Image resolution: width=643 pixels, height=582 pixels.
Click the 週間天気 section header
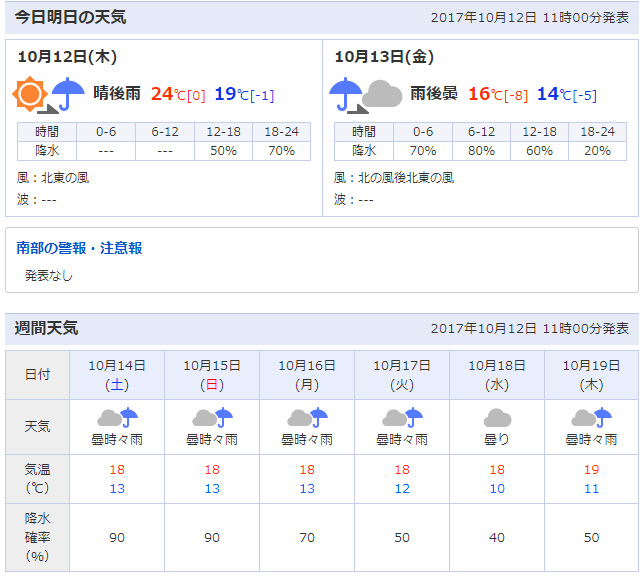(46, 328)
